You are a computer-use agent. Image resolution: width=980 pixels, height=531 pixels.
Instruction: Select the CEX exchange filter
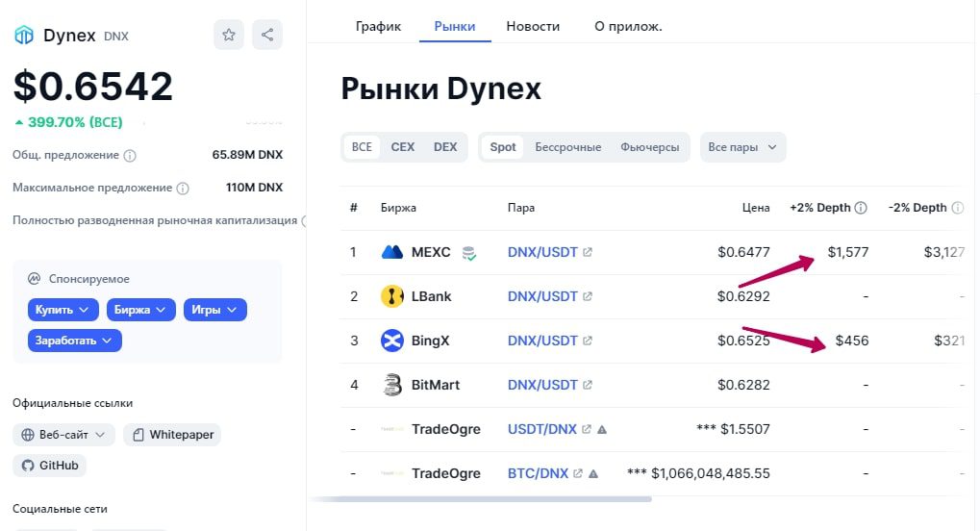[403, 147]
